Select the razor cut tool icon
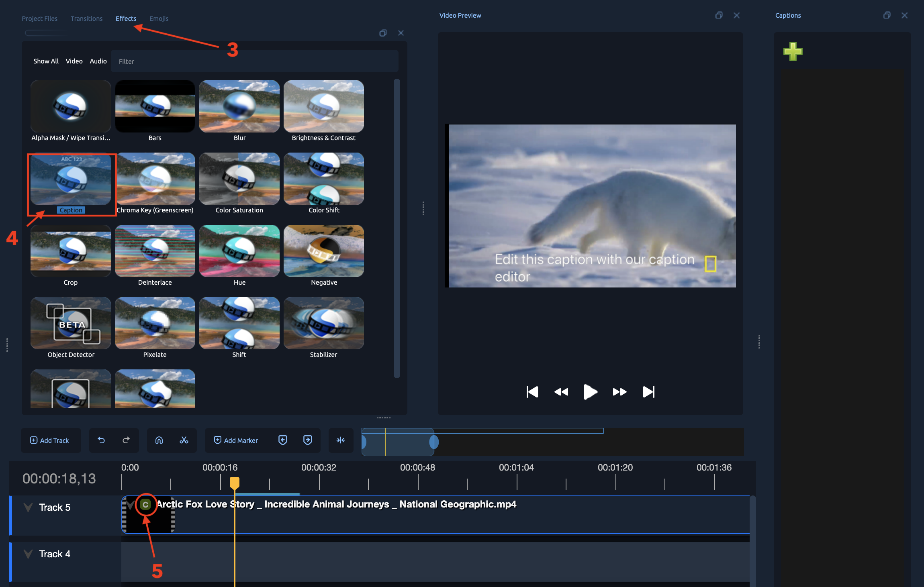 point(184,440)
